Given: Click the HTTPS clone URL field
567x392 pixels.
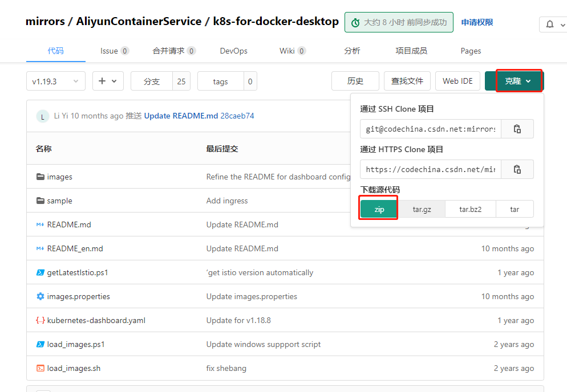Looking at the screenshot, I should coord(430,169).
